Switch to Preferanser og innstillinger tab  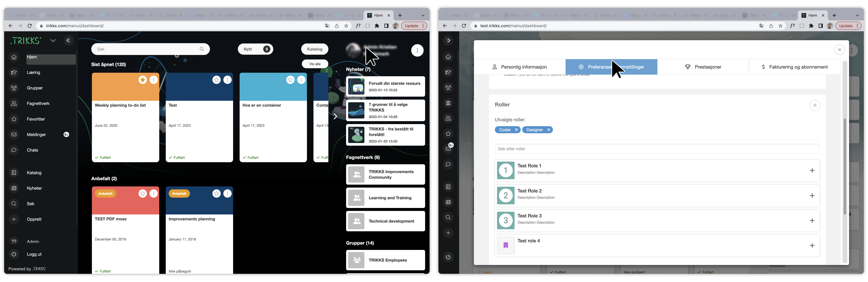click(611, 67)
